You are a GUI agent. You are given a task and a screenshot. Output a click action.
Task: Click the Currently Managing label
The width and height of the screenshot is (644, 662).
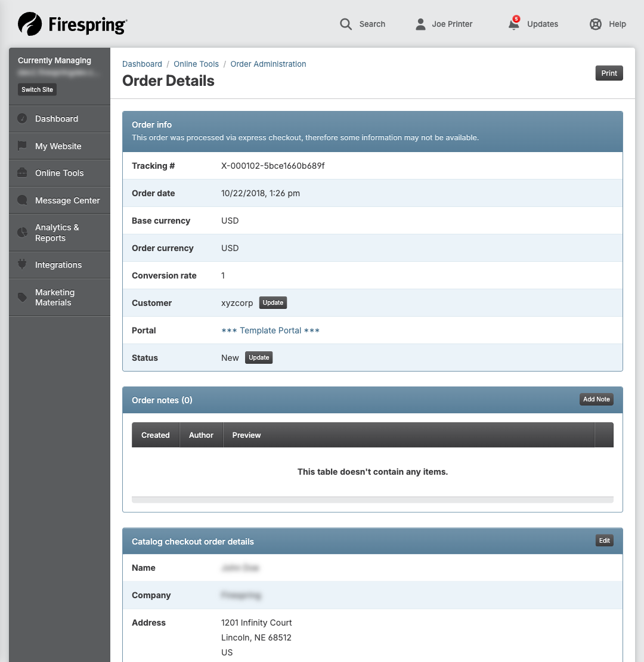pyautogui.click(x=54, y=60)
